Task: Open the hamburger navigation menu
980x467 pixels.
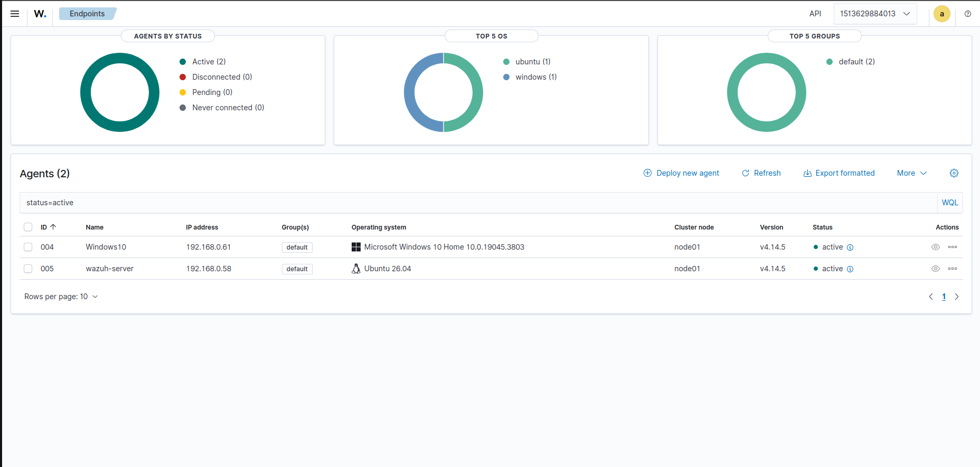Action: point(15,14)
